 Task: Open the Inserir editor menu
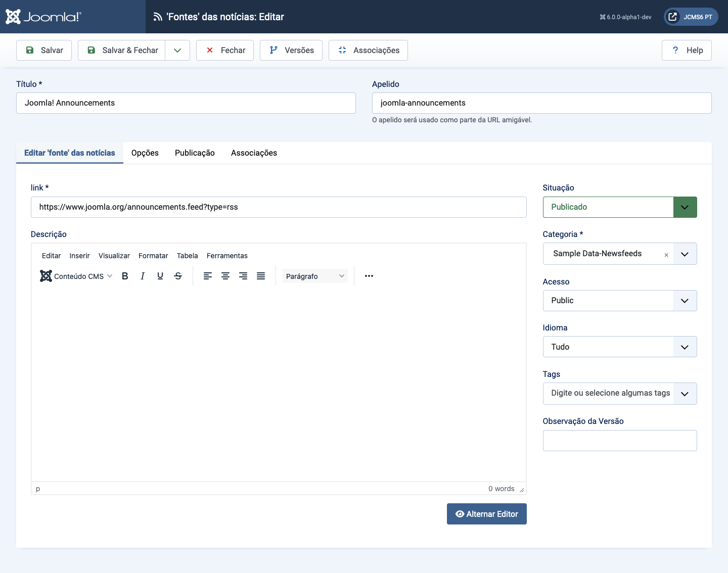tap(79, 256)
